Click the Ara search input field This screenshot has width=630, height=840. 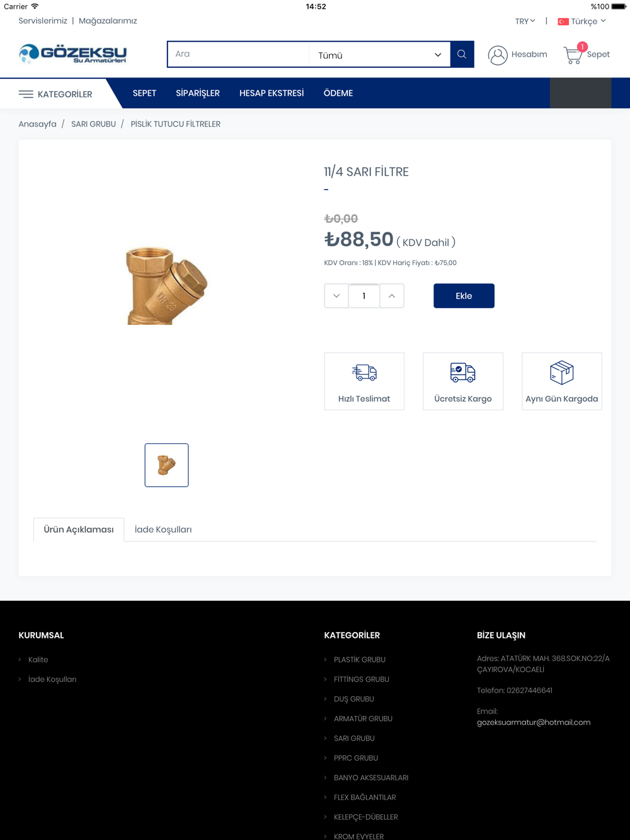(x=238, y=55)
